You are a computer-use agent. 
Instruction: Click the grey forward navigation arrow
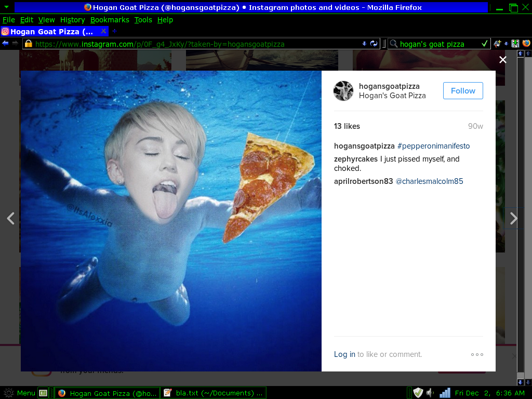point(15,44)
